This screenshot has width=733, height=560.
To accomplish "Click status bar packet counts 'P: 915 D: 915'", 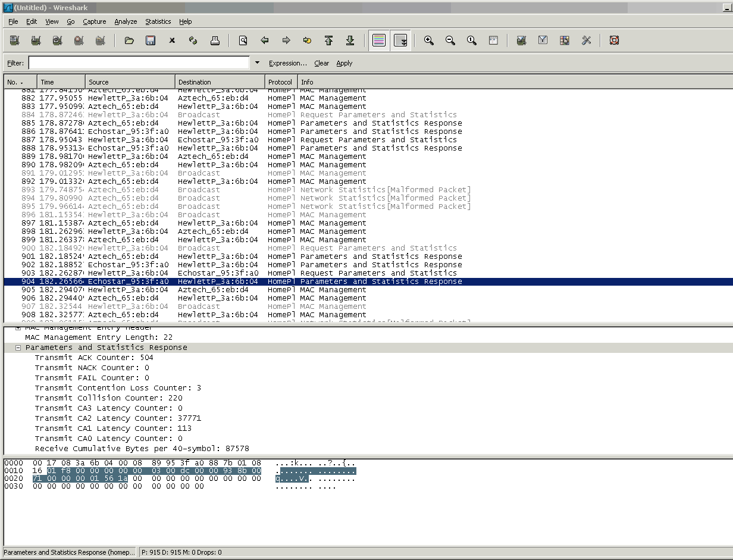I will point(181,552).
